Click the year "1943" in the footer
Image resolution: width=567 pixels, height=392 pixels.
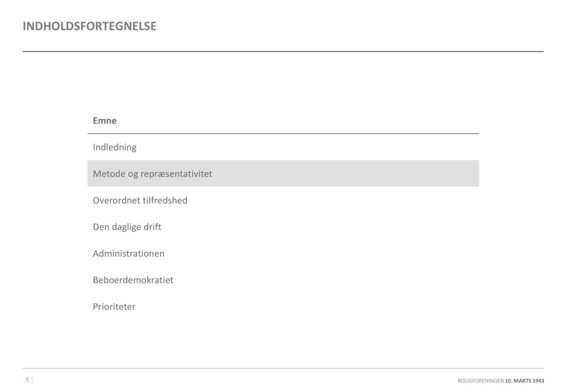pos(538,381)
